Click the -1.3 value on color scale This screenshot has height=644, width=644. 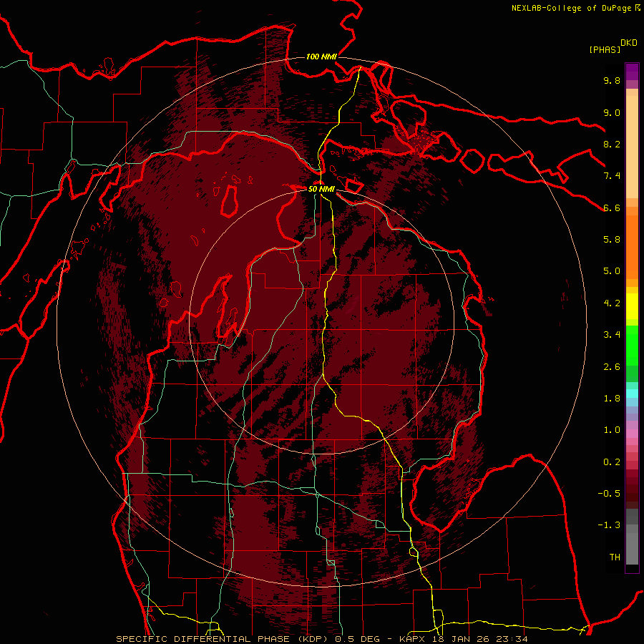[x=609, y=525]
